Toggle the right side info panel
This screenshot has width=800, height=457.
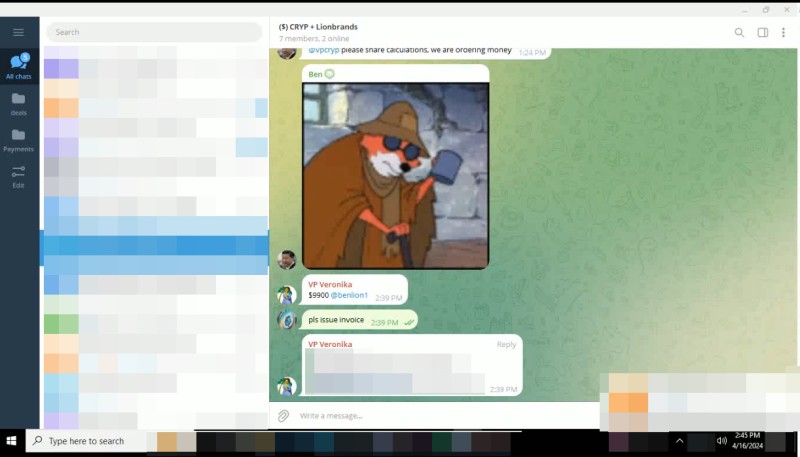click(x=762, y=33)
